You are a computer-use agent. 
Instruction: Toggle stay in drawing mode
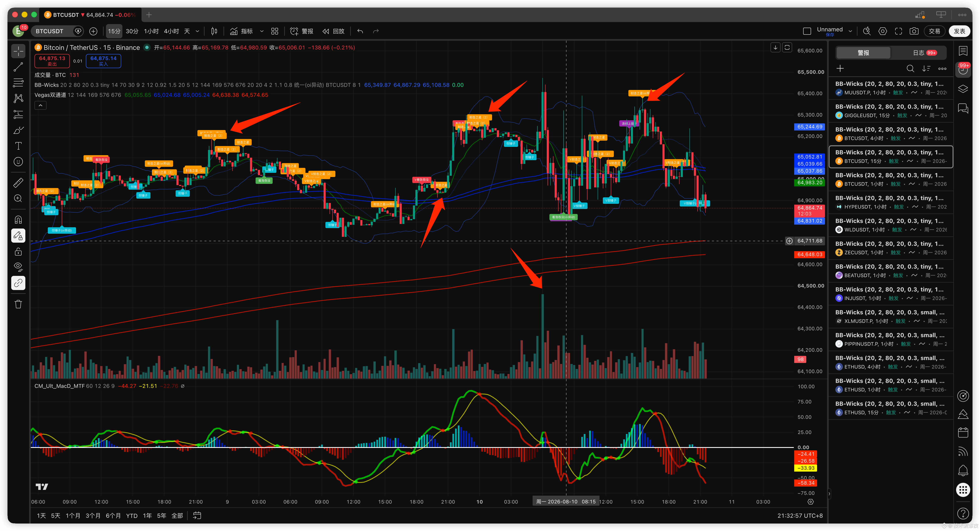(x=18, y=236)
